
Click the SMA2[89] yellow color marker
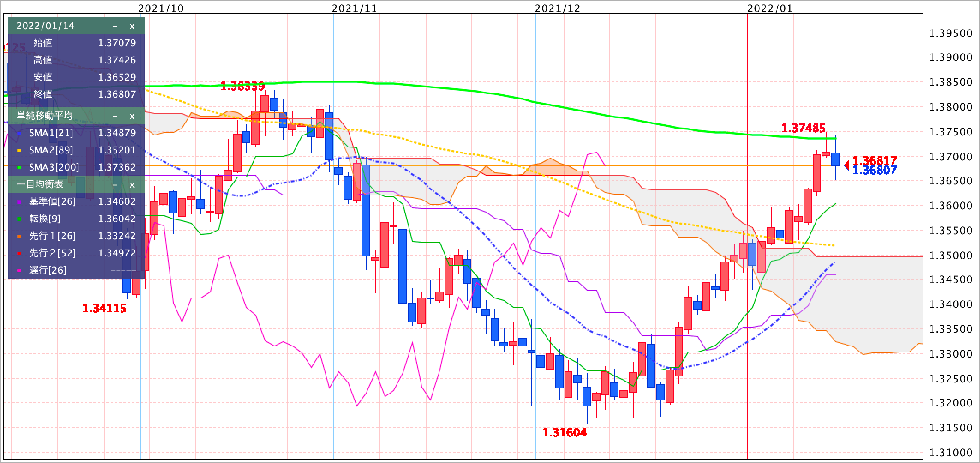(x=18, y=151)
